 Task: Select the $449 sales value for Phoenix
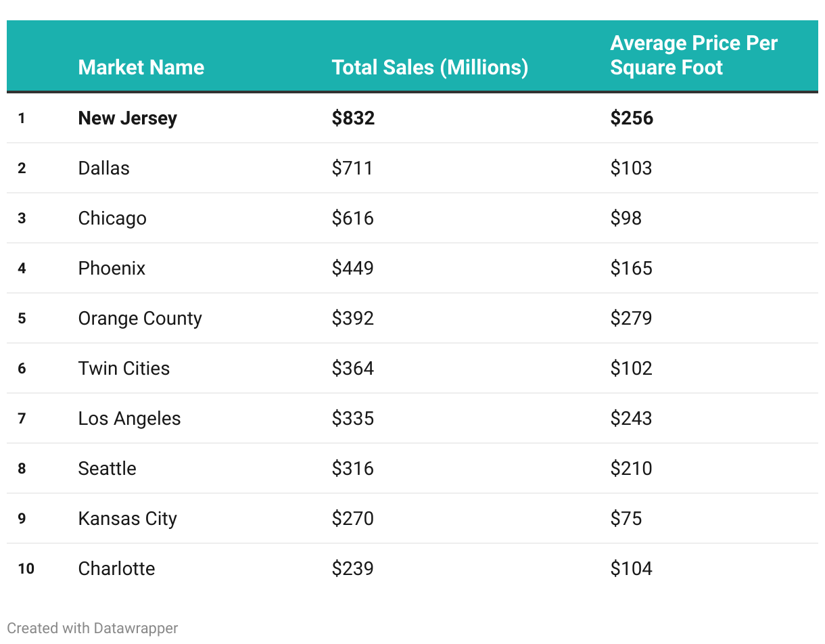(352, 268)
